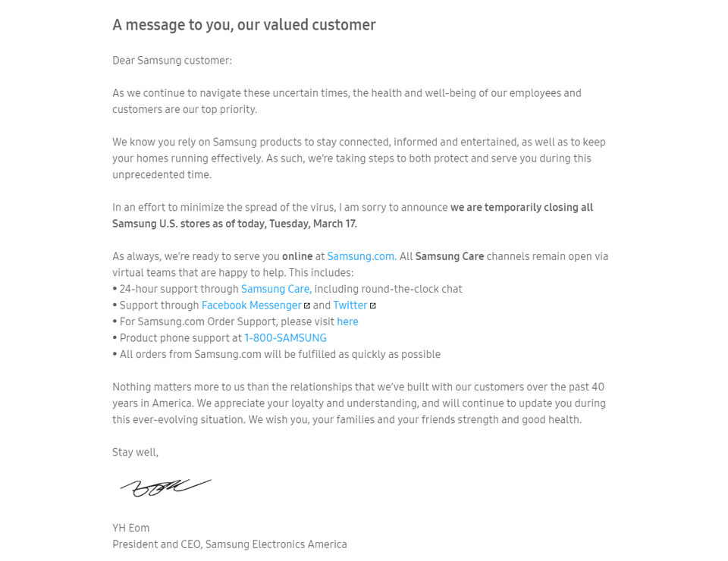Open the blue Samsung.com link
Image resolution: width=728 pixels, height=561 pixels.
(x=361, y=256)
